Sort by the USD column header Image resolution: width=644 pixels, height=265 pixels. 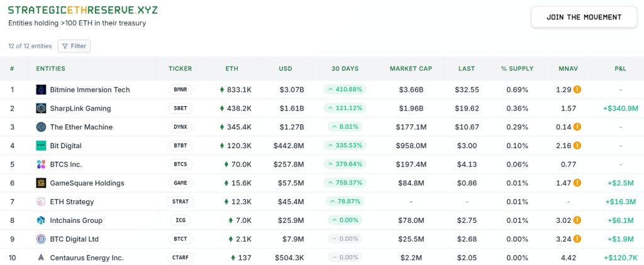(x=286, y=68)
